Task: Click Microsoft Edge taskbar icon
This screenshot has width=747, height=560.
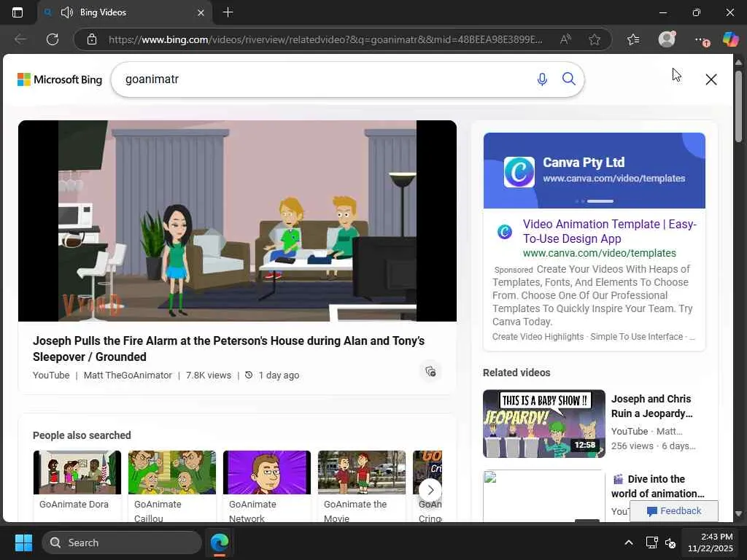Action: click(220, 542)
